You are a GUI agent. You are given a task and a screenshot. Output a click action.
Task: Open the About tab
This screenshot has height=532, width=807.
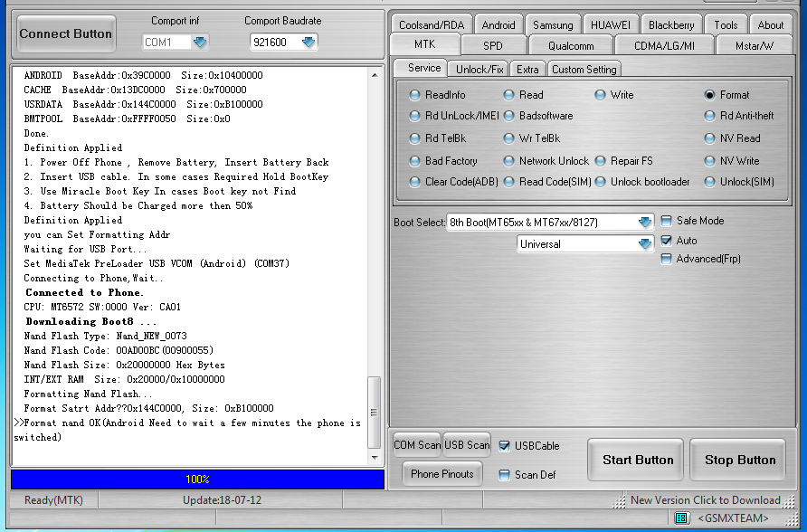[x=771, y=24]
